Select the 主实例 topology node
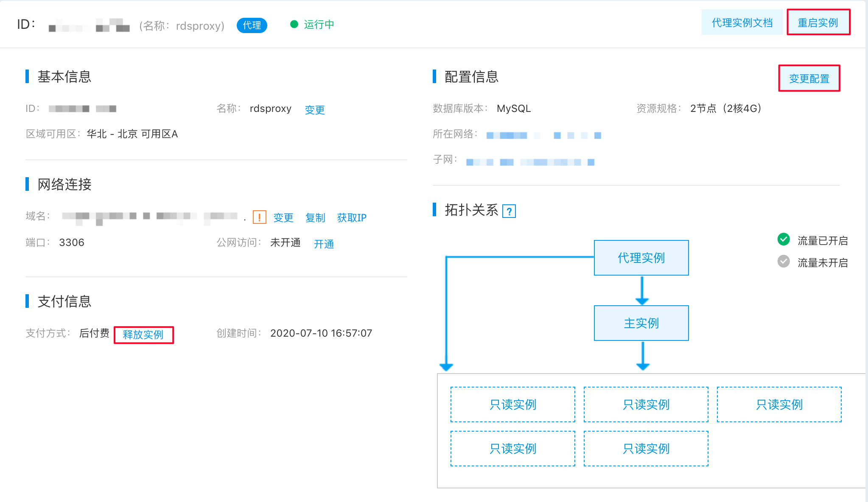This screenshot has width=868, height=502. (x=641, y=323)
